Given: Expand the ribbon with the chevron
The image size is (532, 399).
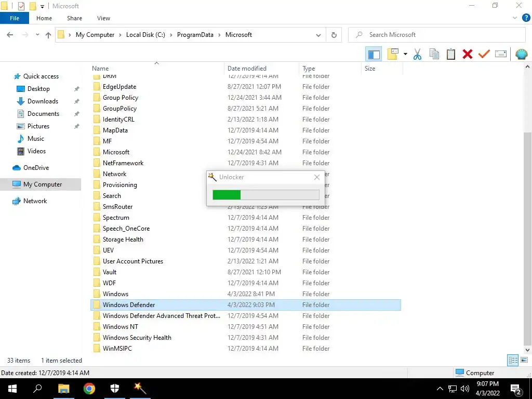Looking at the screenshot, I should [x=514, y=18].
